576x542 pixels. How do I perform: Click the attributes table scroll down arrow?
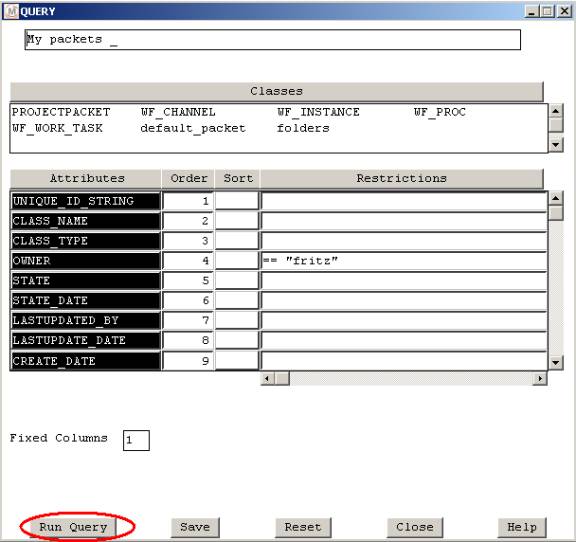click(x=556, y=363)
